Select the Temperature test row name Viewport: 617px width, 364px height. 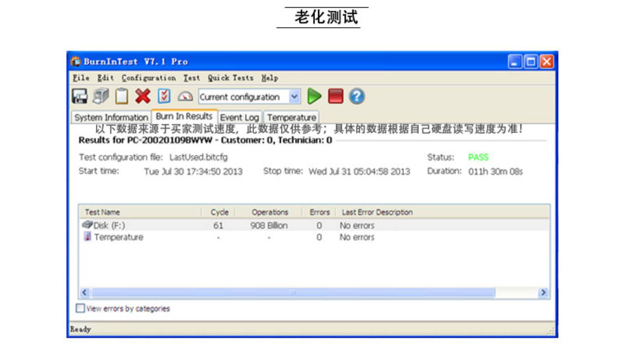[x=118, y=237]
